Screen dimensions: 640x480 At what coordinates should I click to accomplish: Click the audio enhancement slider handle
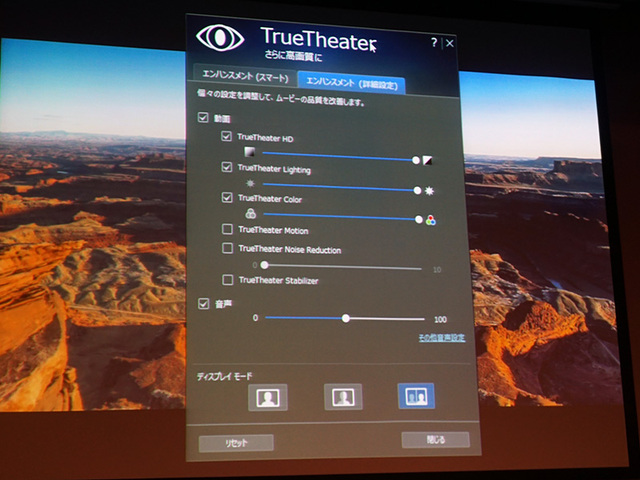(346, 318)
